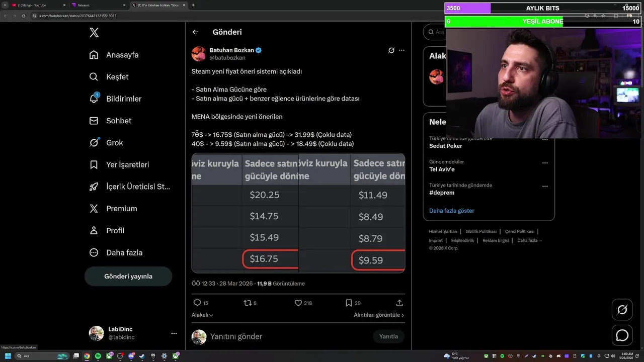Viewport: 644px width, 362px height.
Task: Open Bildirimler bell icon
Action: click(94, 99)
